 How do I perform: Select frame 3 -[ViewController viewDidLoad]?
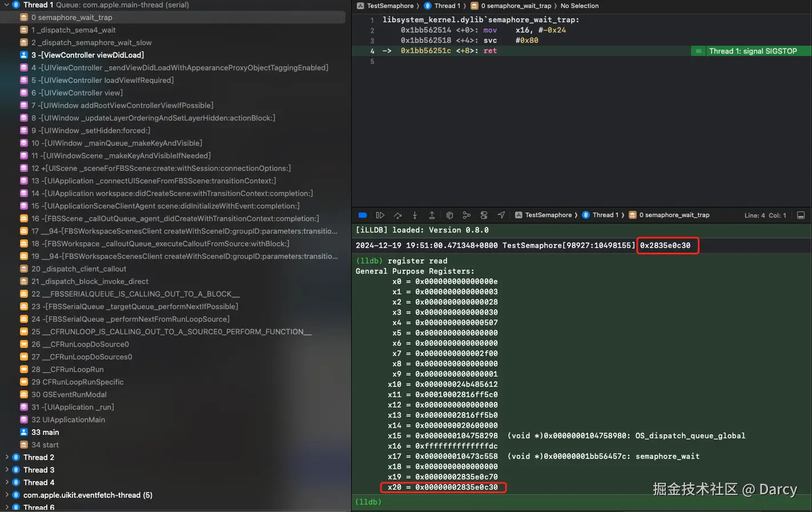[x=174, y=55]
